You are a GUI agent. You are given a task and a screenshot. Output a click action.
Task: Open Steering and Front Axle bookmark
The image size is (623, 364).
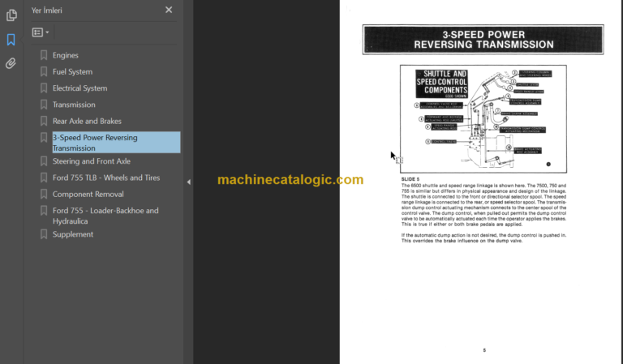coord(92,161)
